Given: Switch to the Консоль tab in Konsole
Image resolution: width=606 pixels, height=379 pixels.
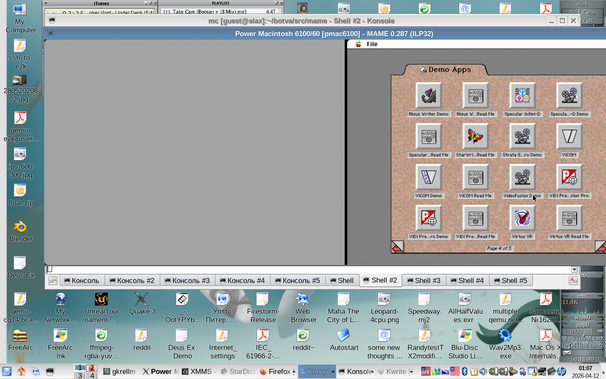Looking at the screenshot, I should coord(82,280).
